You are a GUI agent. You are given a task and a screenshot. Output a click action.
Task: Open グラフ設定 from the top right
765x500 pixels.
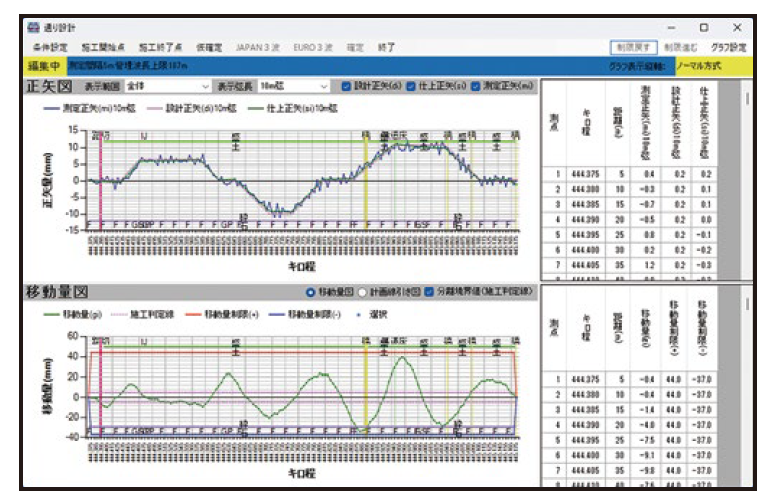[729, 47]
